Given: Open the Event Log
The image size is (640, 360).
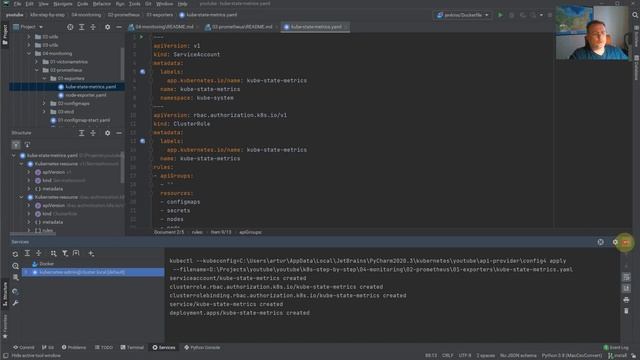Looking at the screenshot, I should tap(616, 348).
